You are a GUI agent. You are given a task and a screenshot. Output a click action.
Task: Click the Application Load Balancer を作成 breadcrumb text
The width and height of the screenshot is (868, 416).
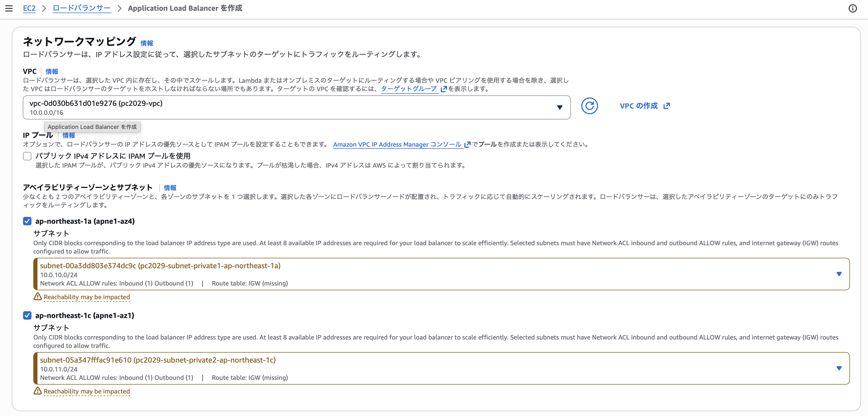pos(185,8)
